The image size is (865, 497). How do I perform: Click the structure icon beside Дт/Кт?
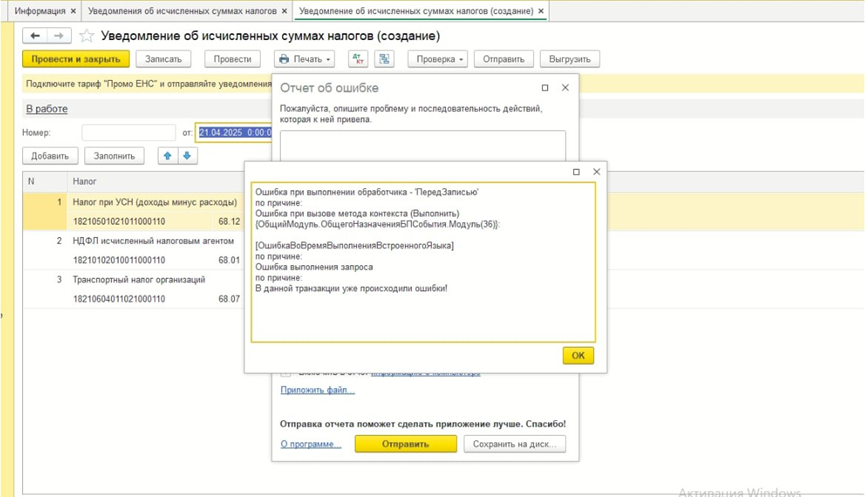point(384,59)
